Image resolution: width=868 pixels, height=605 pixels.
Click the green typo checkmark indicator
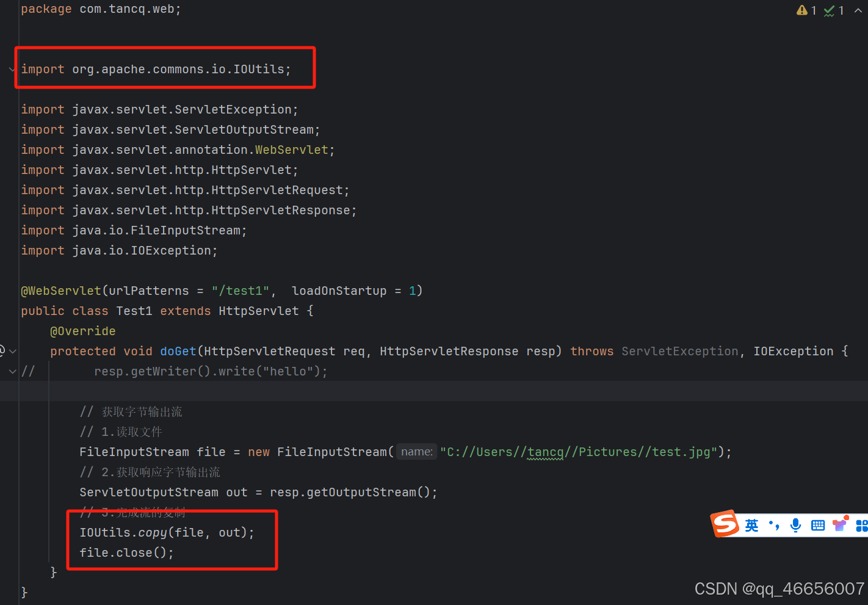pos(829,10)
